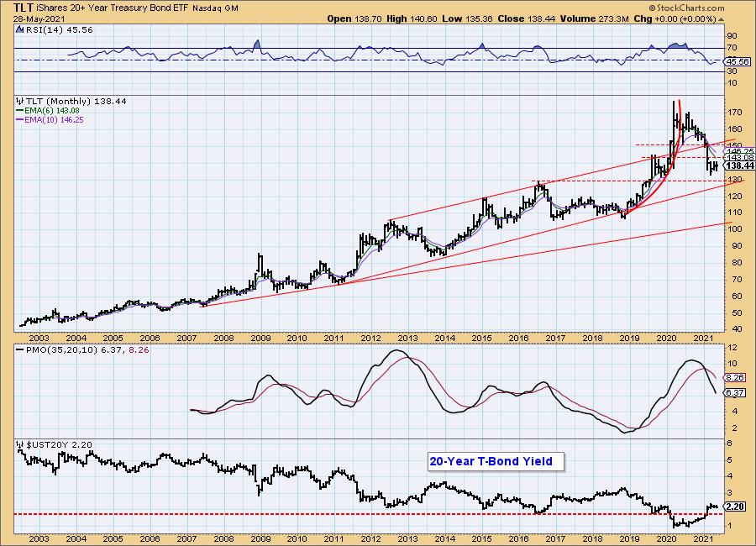Screen dimensions: 756x546
Task: Click the Volume 273.3M value
Action: pos(594,18)
